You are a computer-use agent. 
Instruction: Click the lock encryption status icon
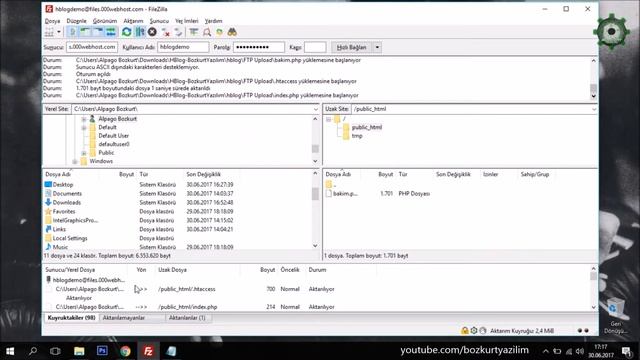(464, 331)
